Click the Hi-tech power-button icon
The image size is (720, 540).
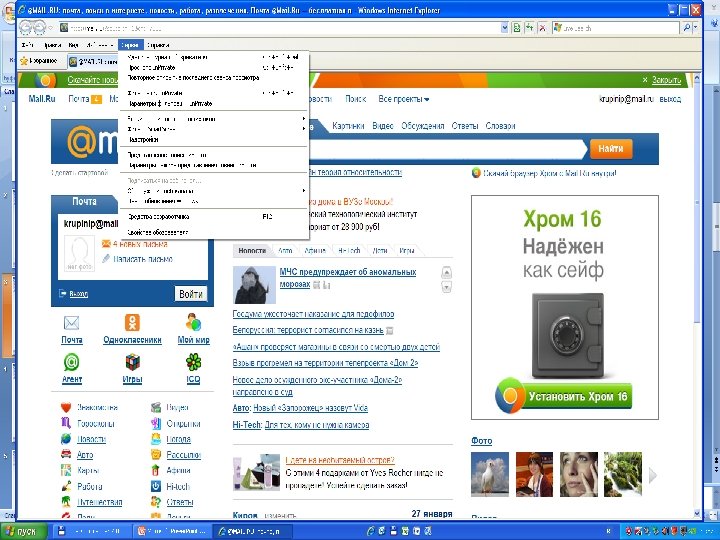(x=156, y=486)
